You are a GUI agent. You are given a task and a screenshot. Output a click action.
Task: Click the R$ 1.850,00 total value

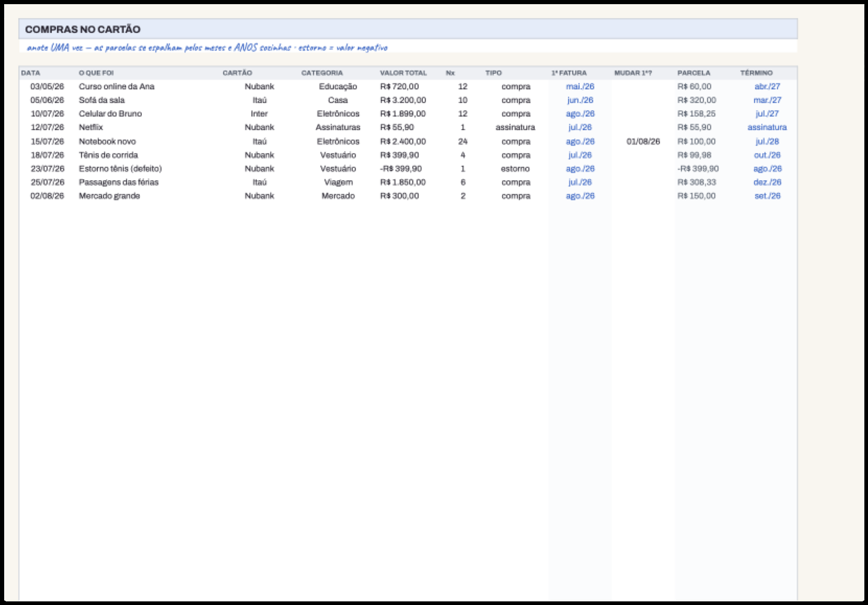coord(403,182)
